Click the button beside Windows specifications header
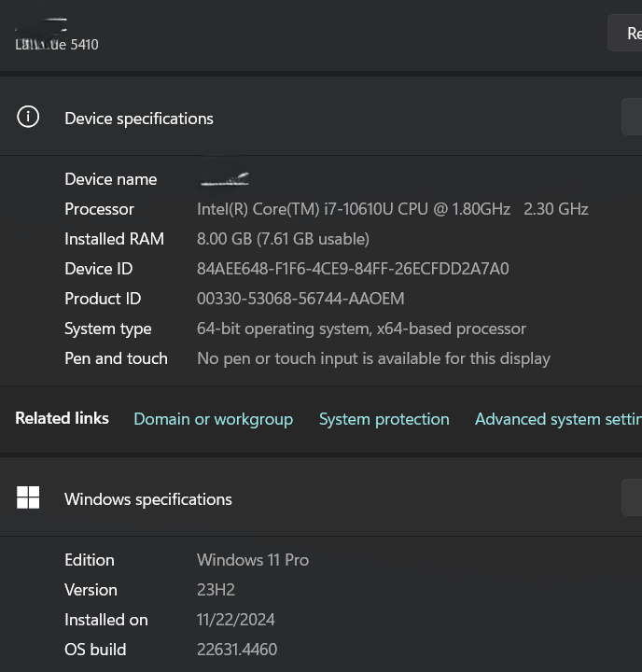This screenshot has width=642, height=672. [x=632, y=497]
